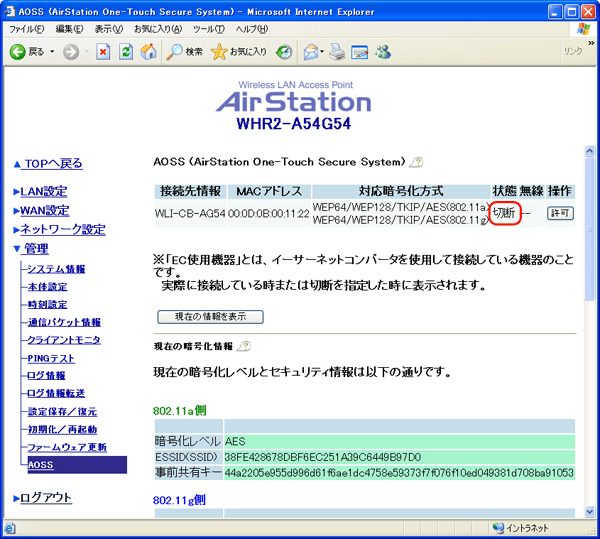600x539 pixels.
Task: Click the ESSID value 38FE428678DBF6EC251A39C6449B97D0
Action: coord(323,457)
